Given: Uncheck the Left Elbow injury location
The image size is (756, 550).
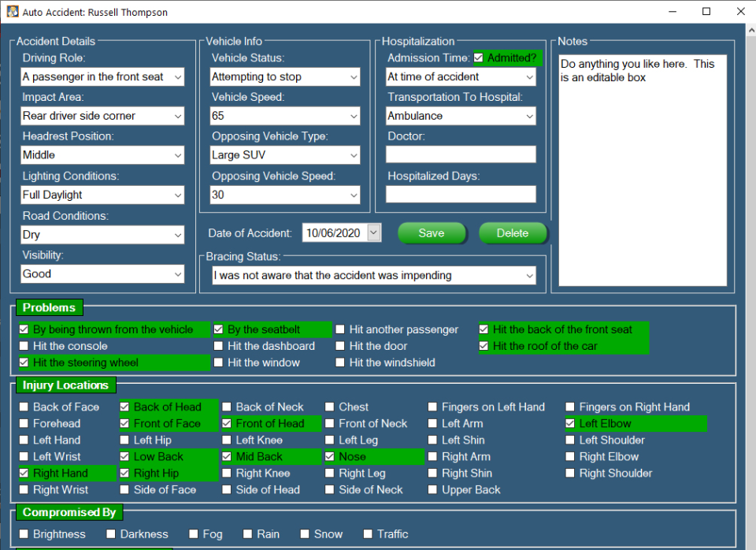Looking at the screenshot, I should (570, 423).
